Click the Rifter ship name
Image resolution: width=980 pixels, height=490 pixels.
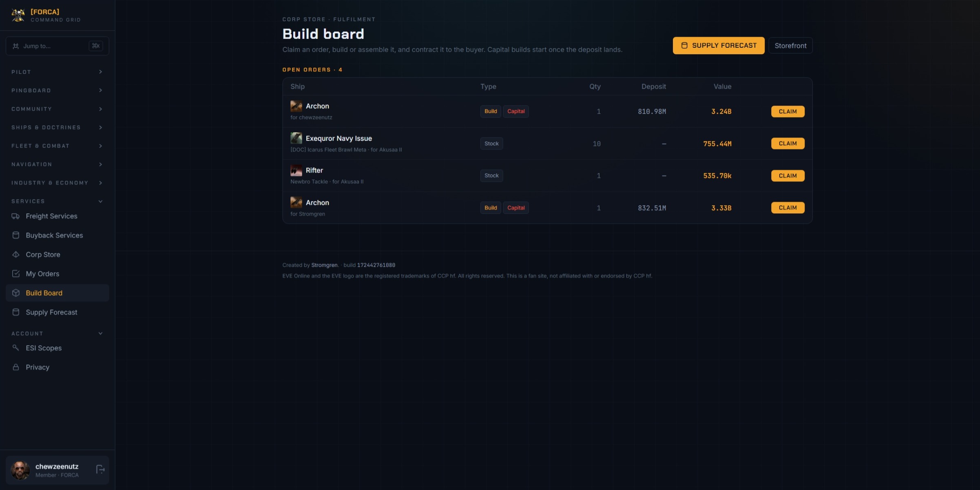pos(314,170)
